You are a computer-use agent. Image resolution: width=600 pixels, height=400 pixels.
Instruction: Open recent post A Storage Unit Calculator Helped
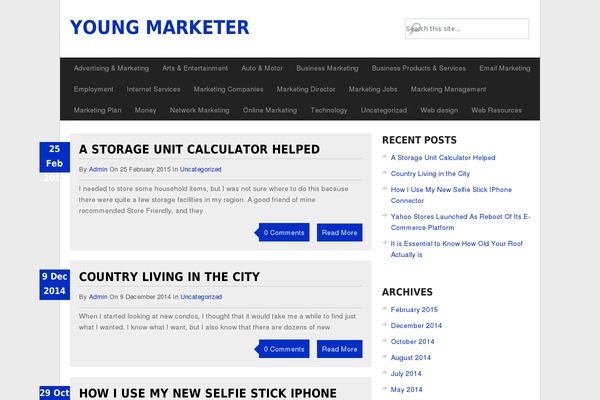tap(443, 158)
